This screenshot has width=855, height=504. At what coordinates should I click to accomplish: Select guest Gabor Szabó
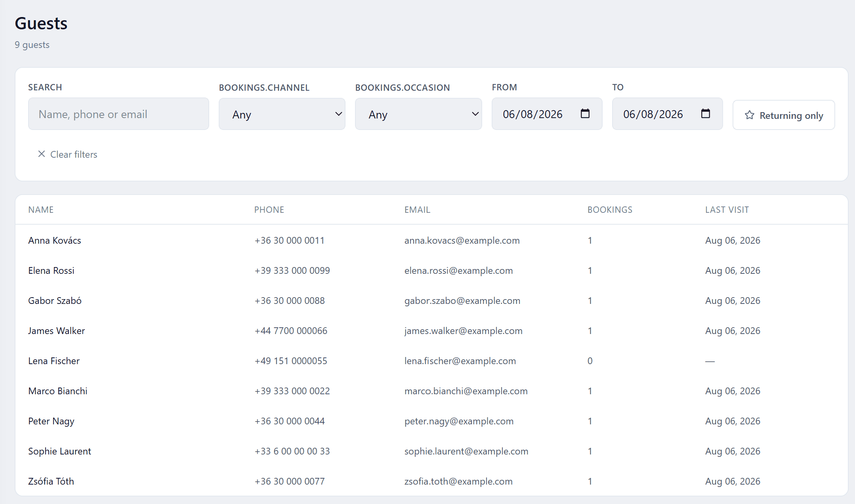click(x=55, y=301)
